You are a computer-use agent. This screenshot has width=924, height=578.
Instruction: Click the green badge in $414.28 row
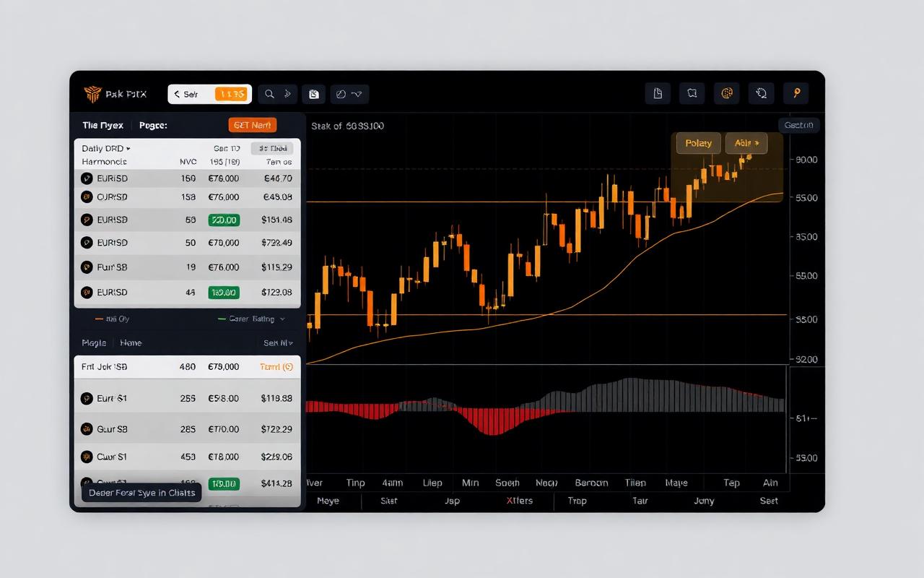(x=224, y=483)
